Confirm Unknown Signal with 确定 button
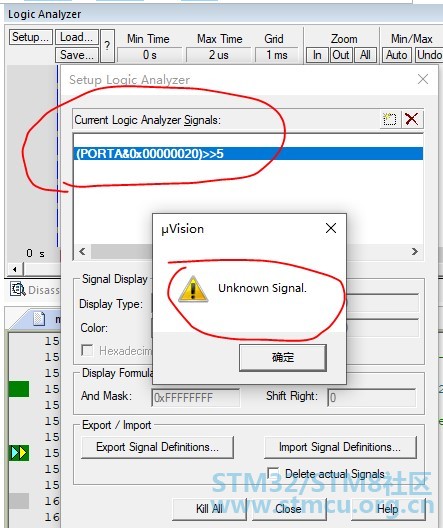The width and height of the screenshot is (443, 528). (283, 358)
